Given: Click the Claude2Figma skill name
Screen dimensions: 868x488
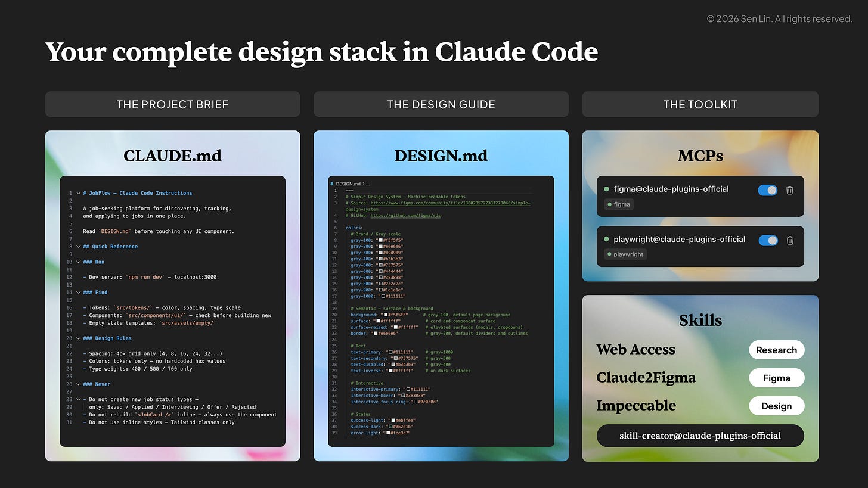Looking at the screenshot, I should 646,378.
